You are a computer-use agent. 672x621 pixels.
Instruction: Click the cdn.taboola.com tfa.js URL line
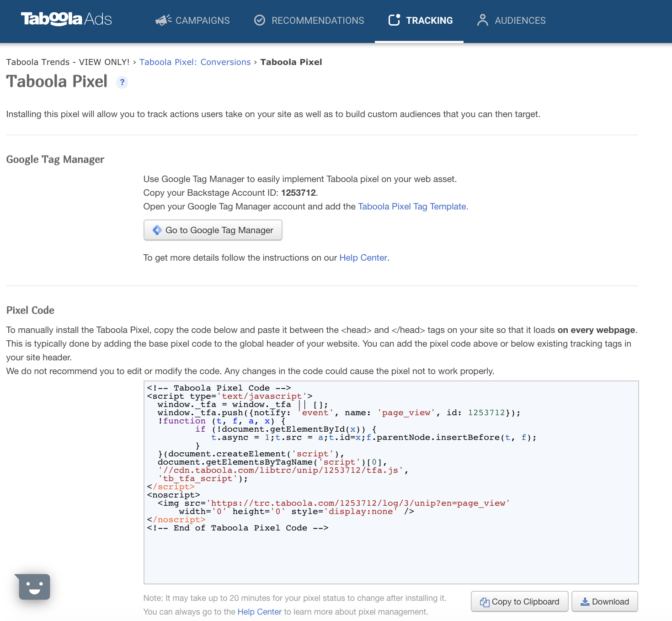coord(283,470)
